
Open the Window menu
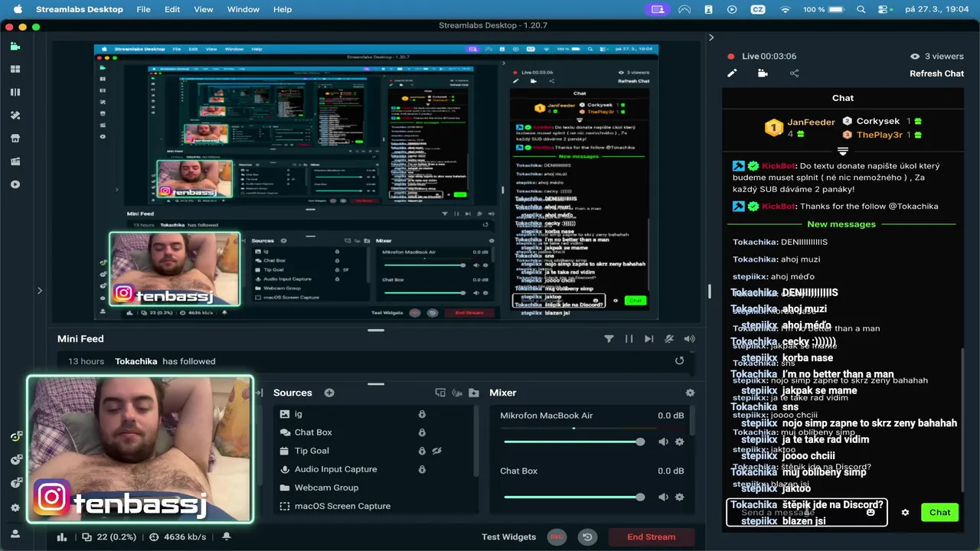pos(243,9)
